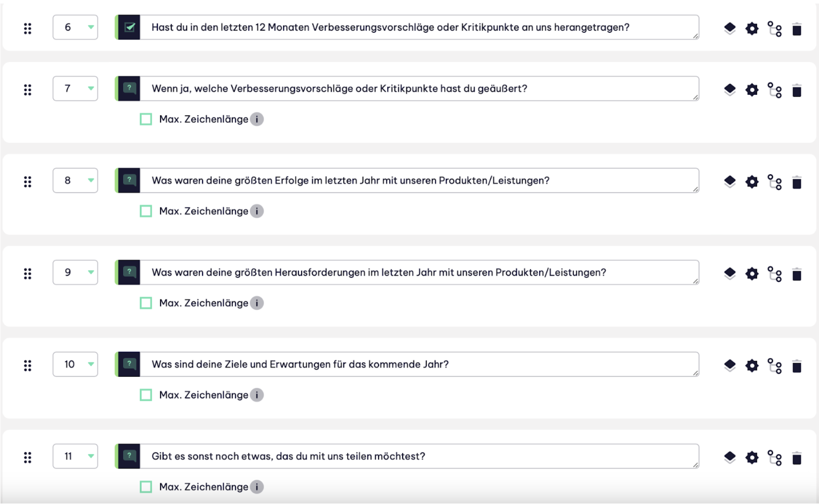819x504 pixels.
Task: Click the checkbox question type icon of question 6
Action: 130,27
